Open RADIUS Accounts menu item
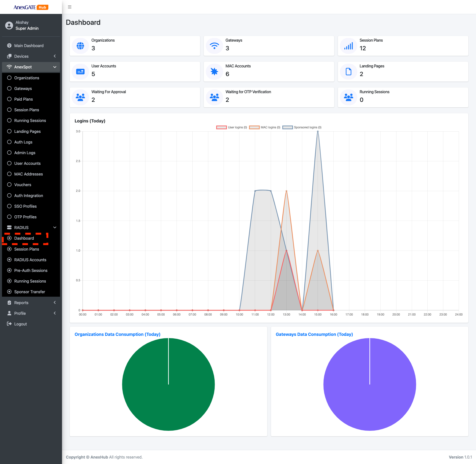This screenshot has height=464, width=476. coord(30,260)
